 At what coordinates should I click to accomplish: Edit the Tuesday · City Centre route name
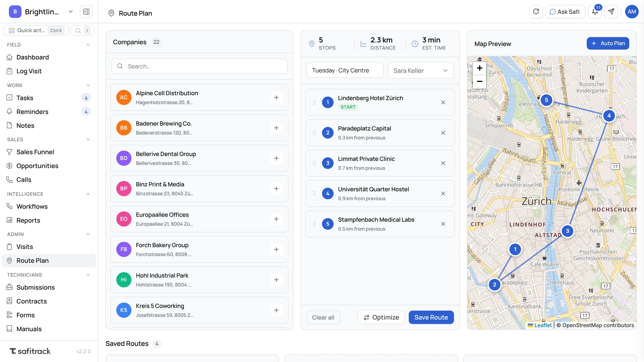click(x=345, y=71)
